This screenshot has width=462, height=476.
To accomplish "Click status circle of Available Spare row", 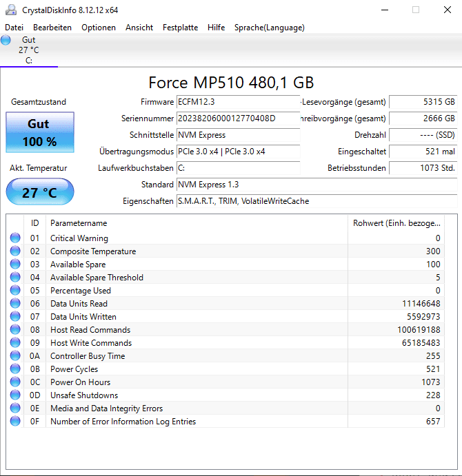I will [x=15, y=264].
